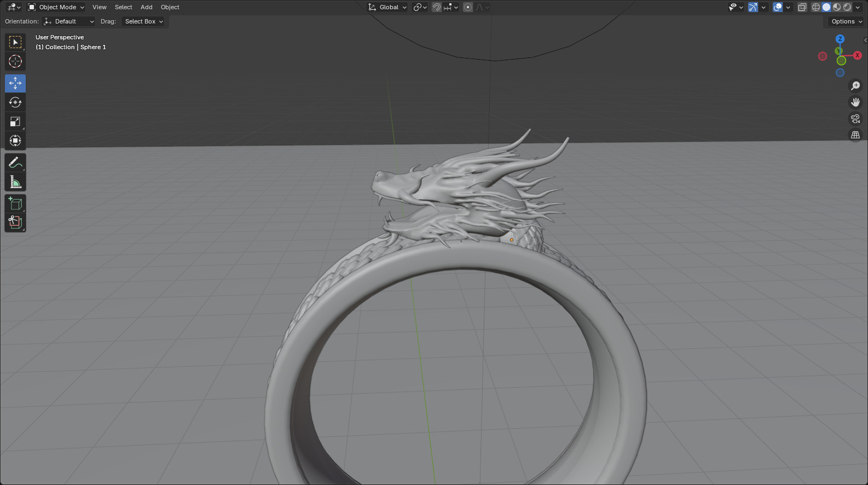Click the 'User Perspective' text

click(60, 37)
